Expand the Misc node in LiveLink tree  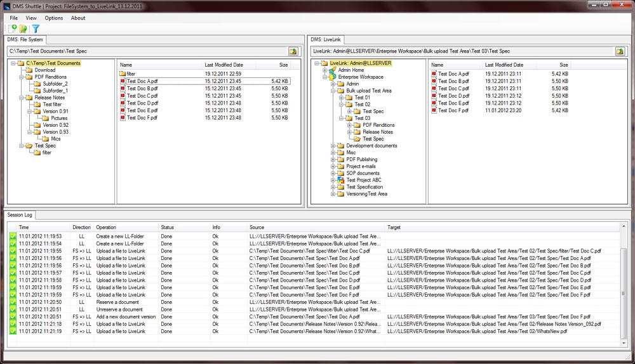coord(333,152)
